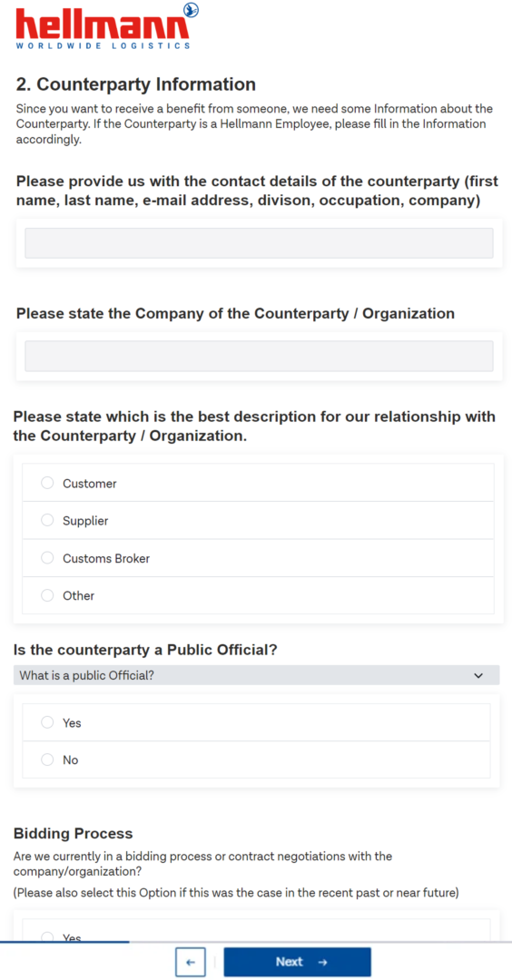Select No for Public Official question
512x980 pixels.
(x=47, y=760)
